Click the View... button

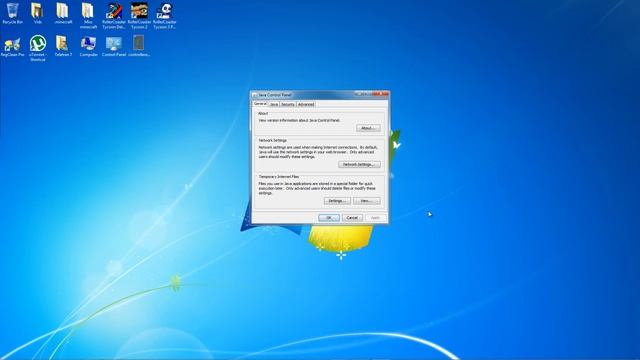tap(367, 201)
